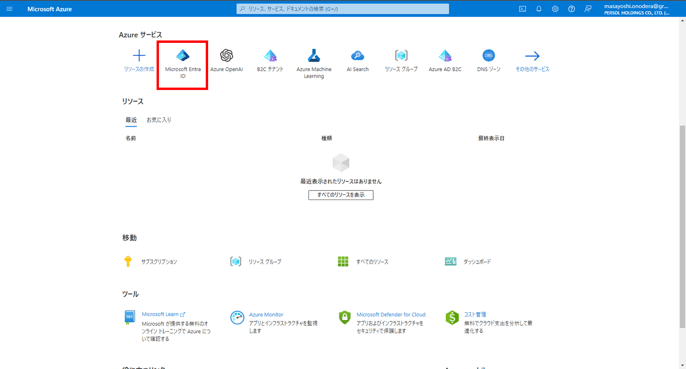Open DNS zones service
686x369 pixels.
489,60
